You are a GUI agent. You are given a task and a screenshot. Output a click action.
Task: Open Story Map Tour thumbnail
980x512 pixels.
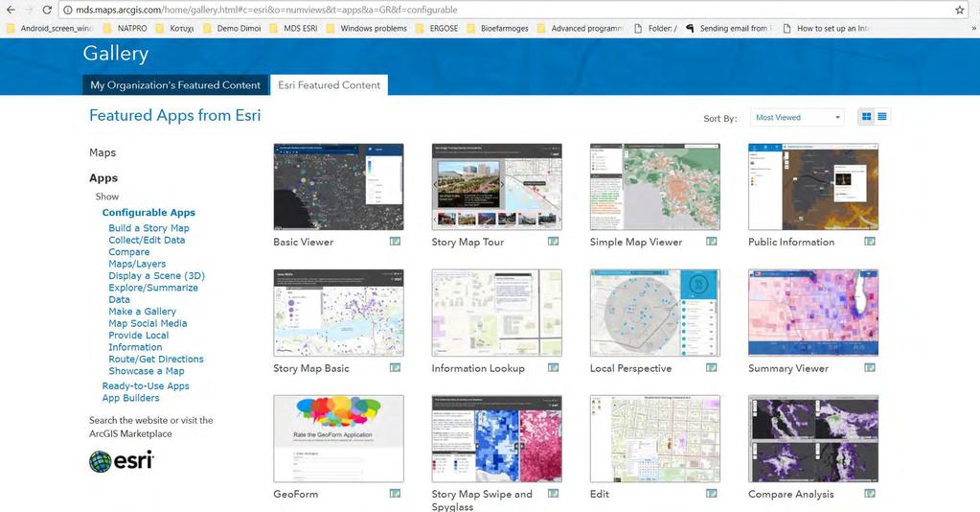pyautogui.click(x=496, y=187)
